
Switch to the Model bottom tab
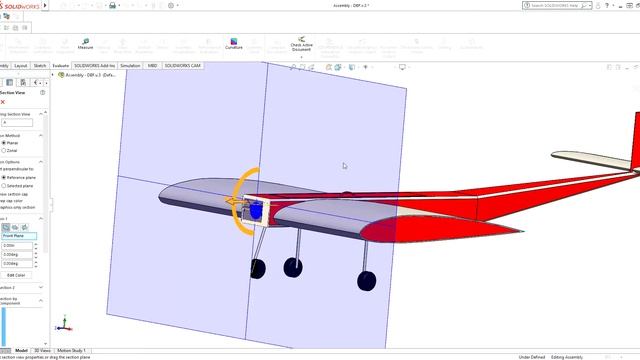coord(21,351)
